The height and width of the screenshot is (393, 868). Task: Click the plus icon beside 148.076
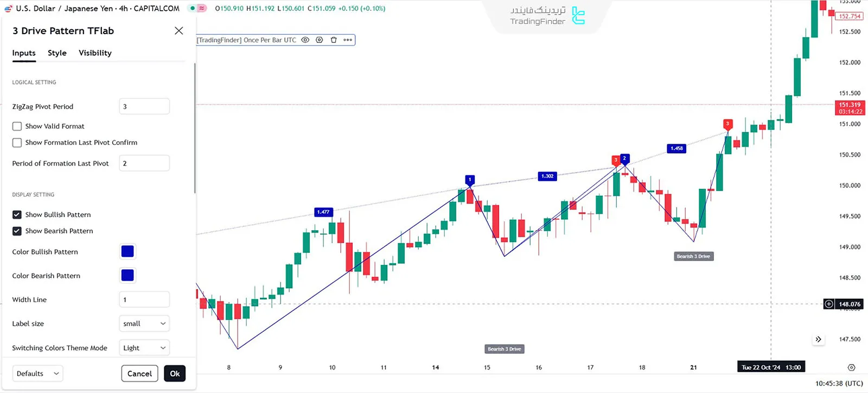[x=829, y=304]
